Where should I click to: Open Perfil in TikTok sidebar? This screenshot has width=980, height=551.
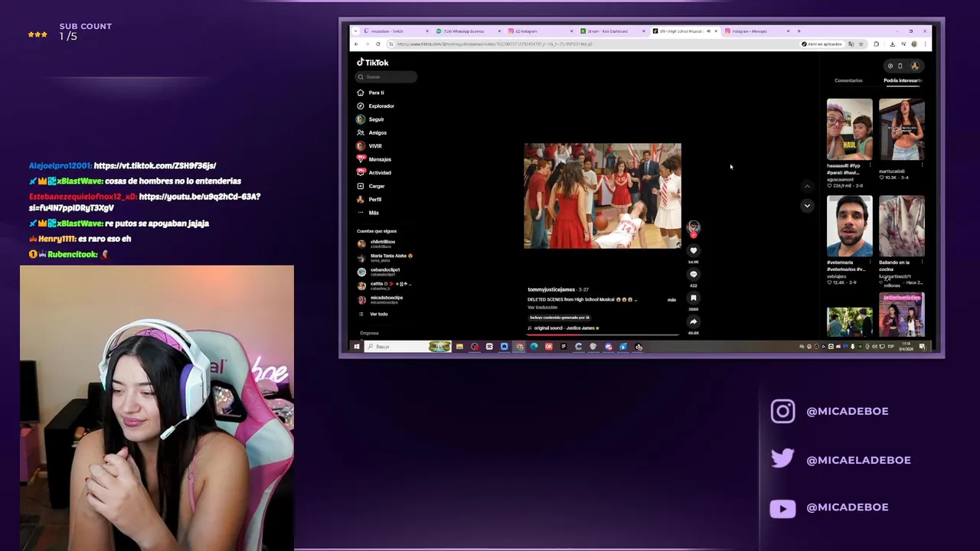tap(369, 200)
